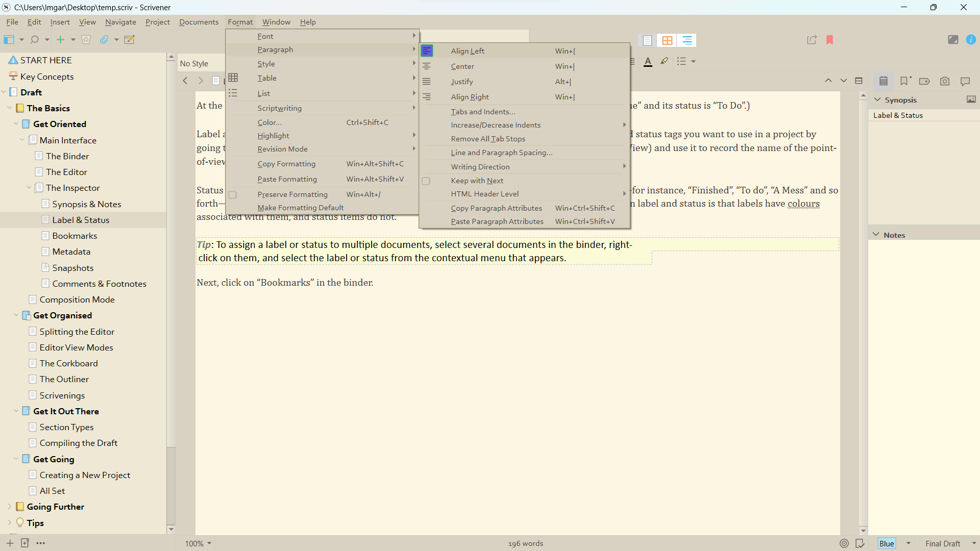This screenshot has height=551, width=980.
Task: Open the Metadata tag tab in the Inspector
Action: point(924,81)
